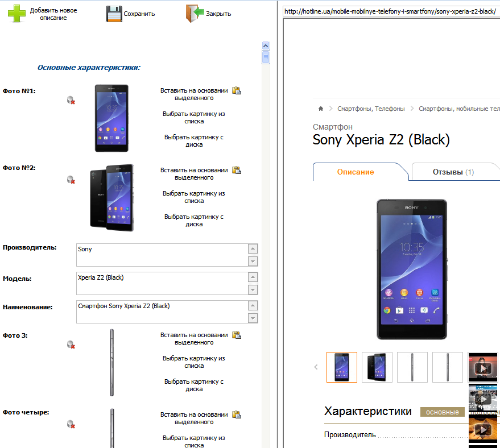
Task: Click Закрыть button label
Action: [218, 14]
